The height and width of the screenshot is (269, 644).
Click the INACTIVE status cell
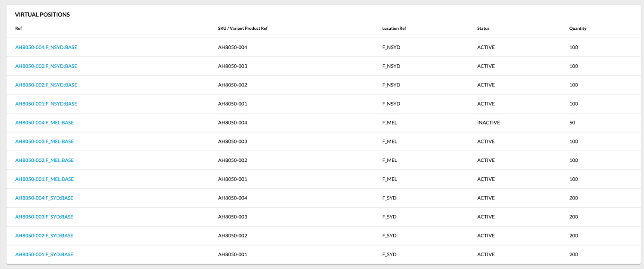[x=488, y=123]
